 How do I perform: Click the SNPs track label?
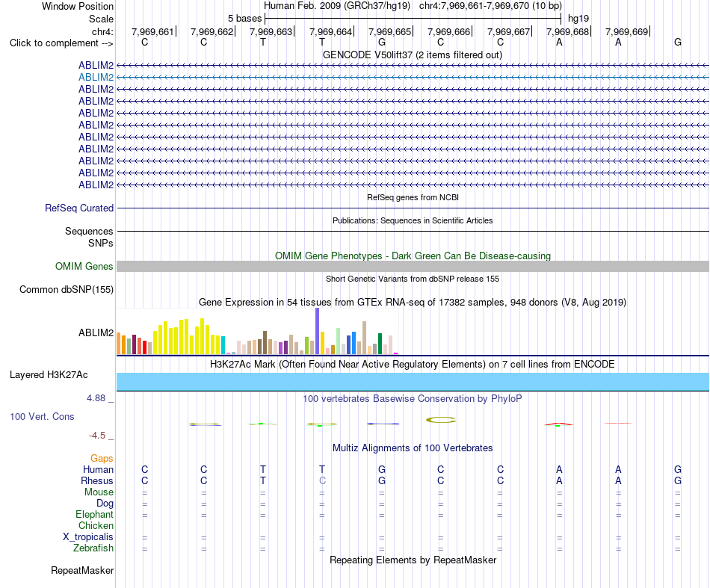pyautogui.click(x=101, y=243)
